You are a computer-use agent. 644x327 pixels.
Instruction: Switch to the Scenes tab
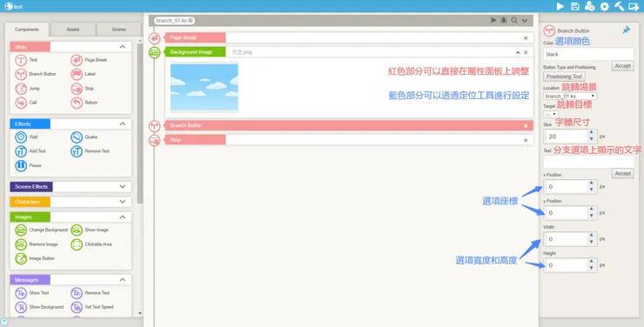(119, 30)
